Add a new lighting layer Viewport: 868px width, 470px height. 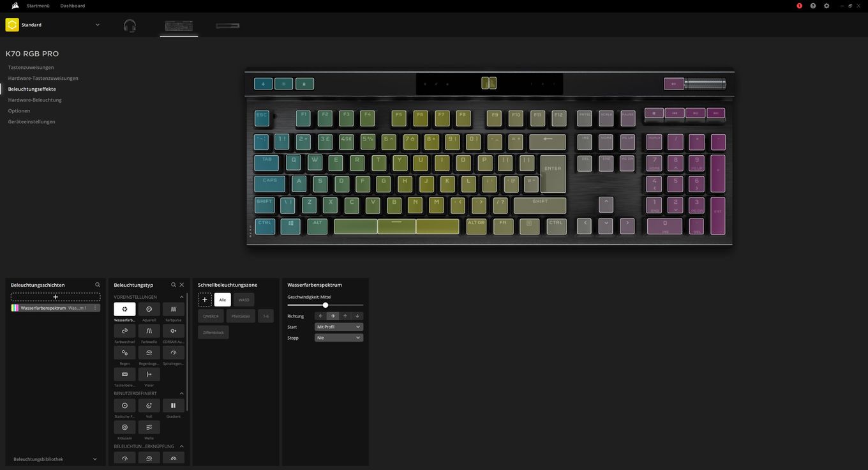click(x=56, y=297)
